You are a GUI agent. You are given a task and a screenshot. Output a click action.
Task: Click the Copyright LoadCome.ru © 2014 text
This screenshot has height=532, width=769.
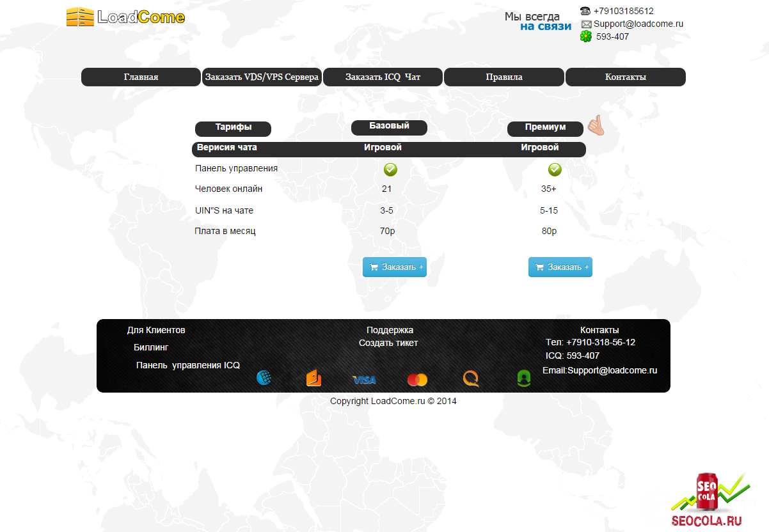pyautogui.click(x=393, y=401)
